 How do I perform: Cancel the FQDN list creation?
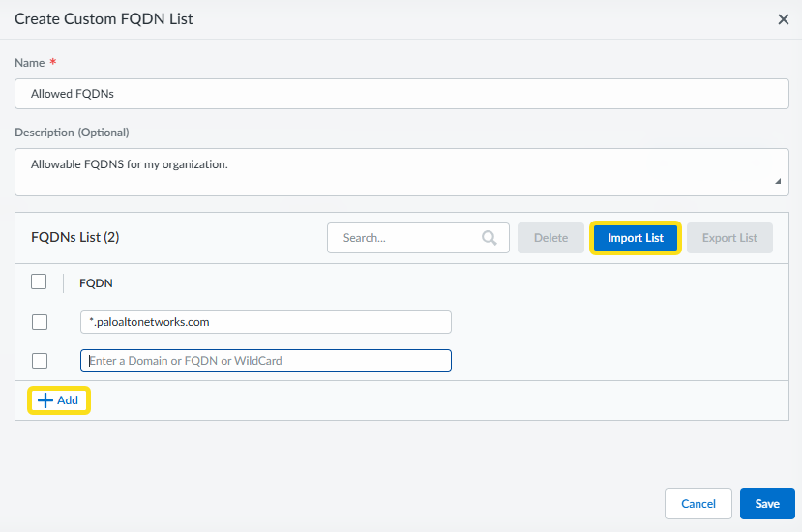coord(698,504)
